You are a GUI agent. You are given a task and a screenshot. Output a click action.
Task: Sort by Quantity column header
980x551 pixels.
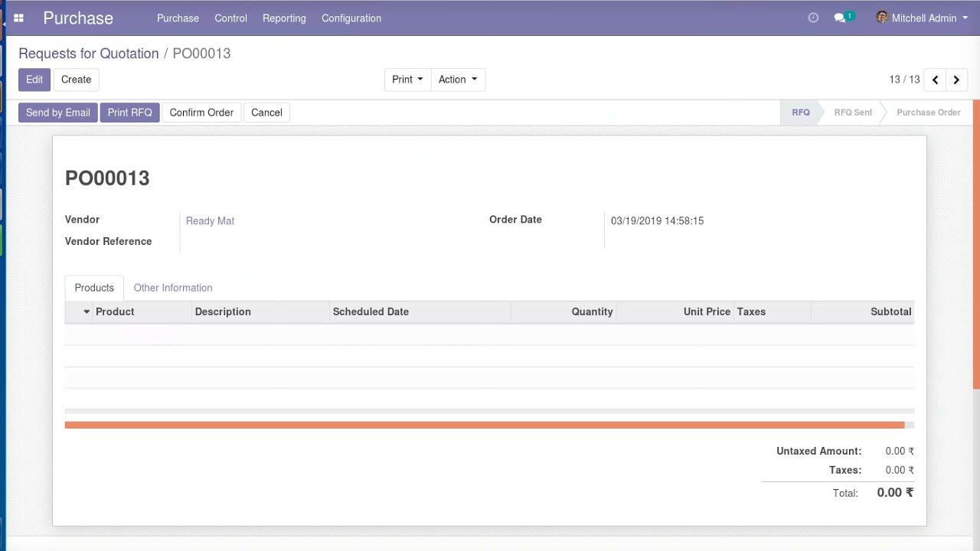click(563, 311)
